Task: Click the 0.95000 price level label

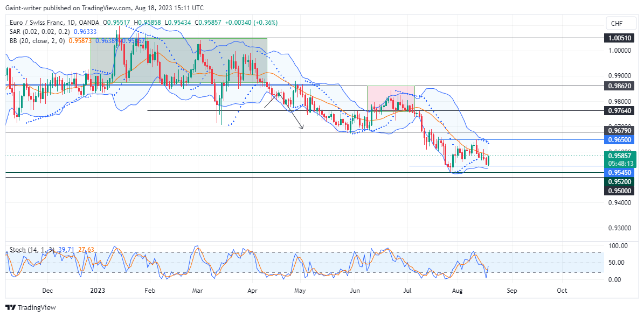Action: click(619, 191)
